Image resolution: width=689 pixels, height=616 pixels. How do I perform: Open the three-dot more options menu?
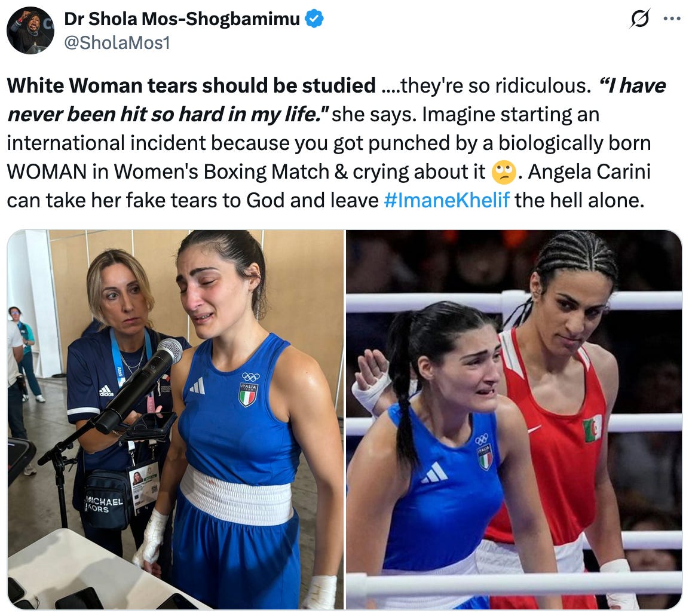pos(672,19)
